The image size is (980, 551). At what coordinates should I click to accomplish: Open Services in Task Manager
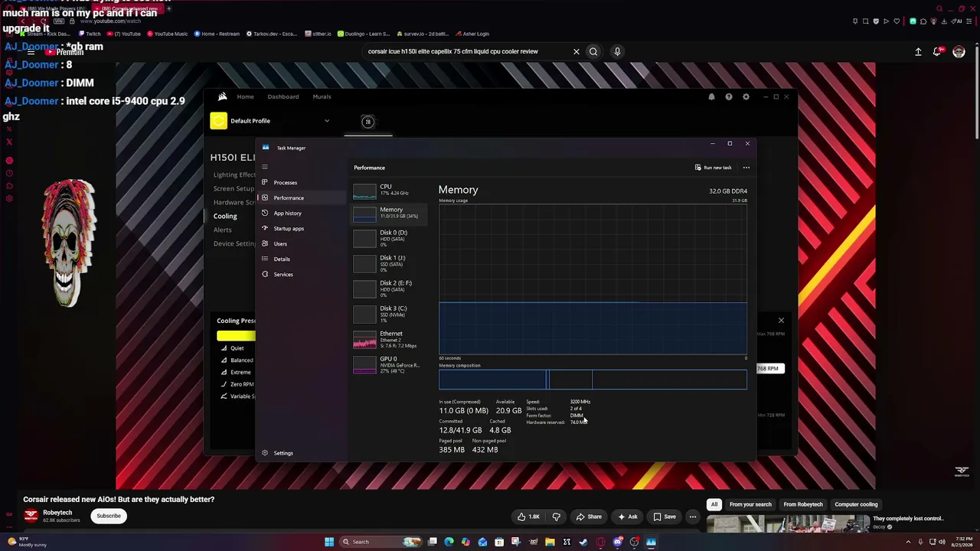283,274
